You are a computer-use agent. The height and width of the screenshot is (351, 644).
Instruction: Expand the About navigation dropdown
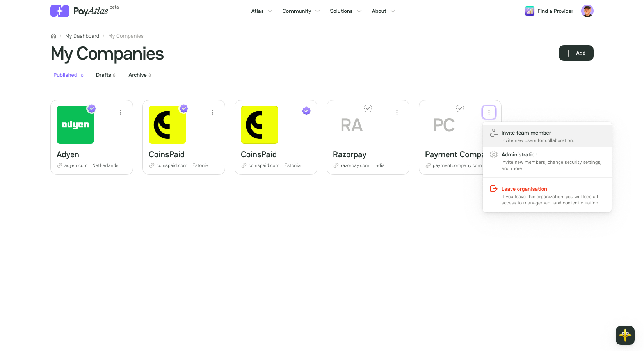[x=383, y=11]
